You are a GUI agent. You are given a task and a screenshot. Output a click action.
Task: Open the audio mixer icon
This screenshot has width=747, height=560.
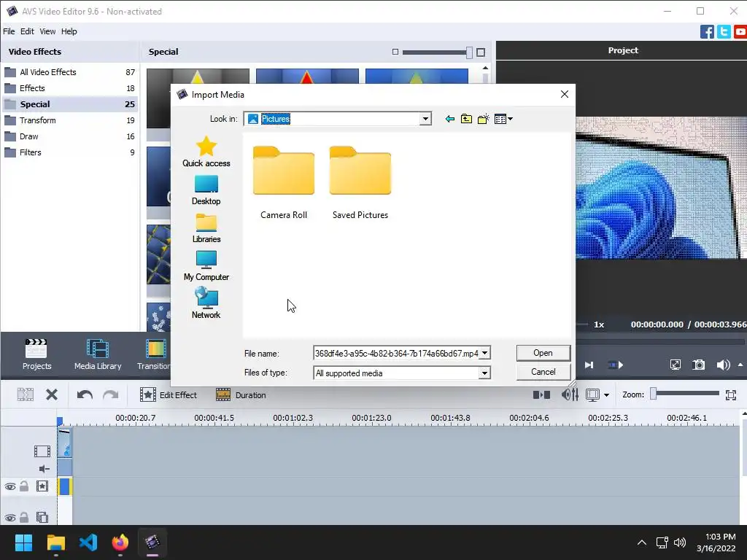pyautogui.click(x=570, y=394)
